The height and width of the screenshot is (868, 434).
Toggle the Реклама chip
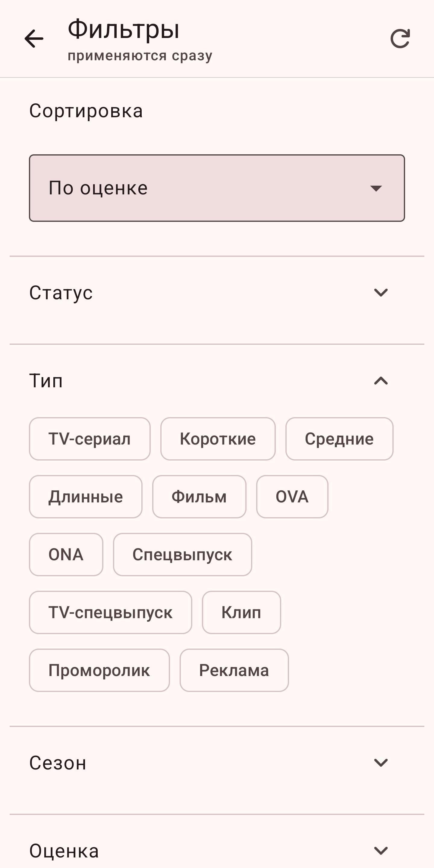[x=234, y=670]
